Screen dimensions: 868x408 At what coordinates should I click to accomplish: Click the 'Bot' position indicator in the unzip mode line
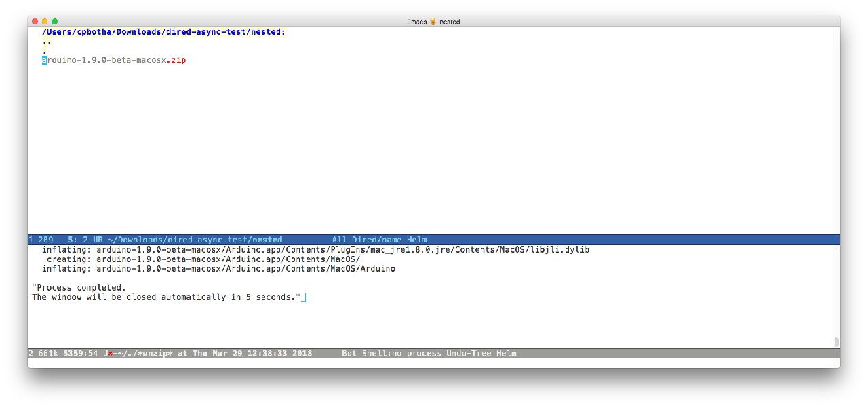click(x=349, y=354)
